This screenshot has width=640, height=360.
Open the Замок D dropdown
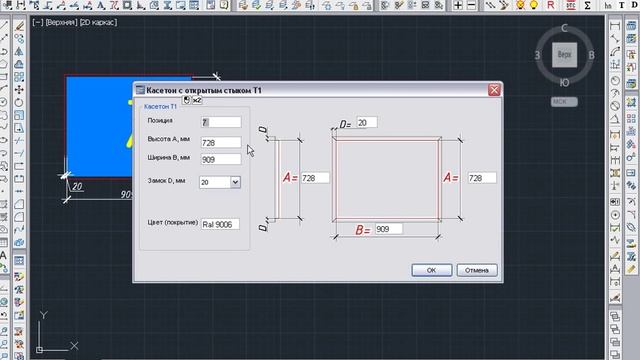coord(235,182)
